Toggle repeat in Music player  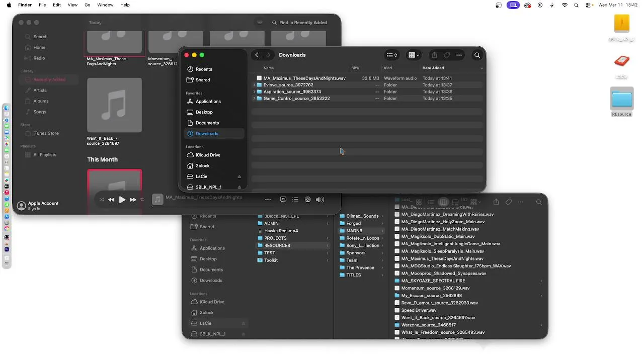142,200
